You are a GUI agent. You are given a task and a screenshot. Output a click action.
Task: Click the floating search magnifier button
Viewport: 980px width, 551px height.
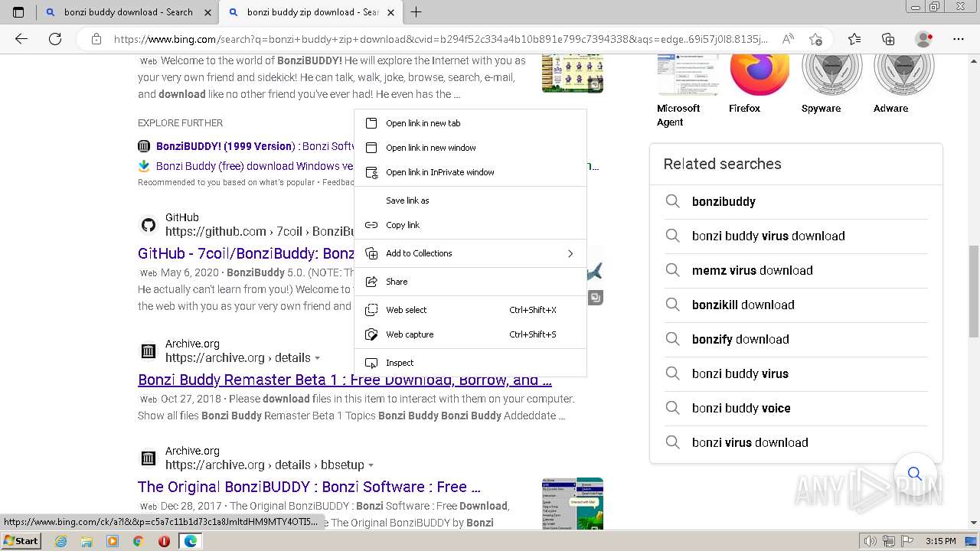[x=915, y=474]
